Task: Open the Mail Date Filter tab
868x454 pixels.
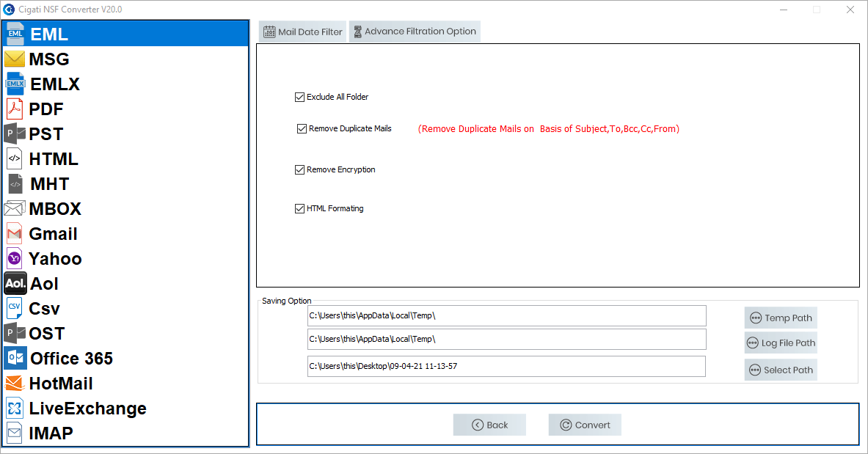Action: [x=302, y=32]
